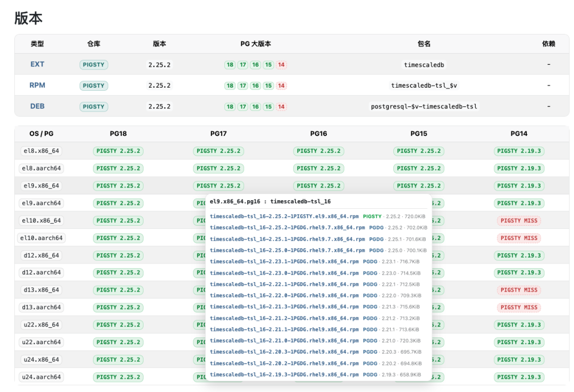Image resolution: width=574 pixels, height=392 pixels.
Task: Click PIGSTY MISS badge for el10.x86_64
Action: pos(519,221)
